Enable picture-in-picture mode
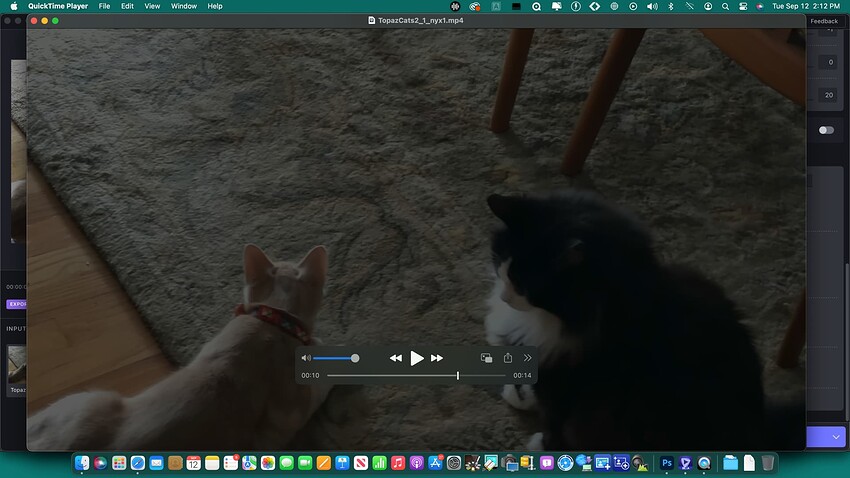Image resolution: width=850 pixels, height=478 pixels. [486, 358]
